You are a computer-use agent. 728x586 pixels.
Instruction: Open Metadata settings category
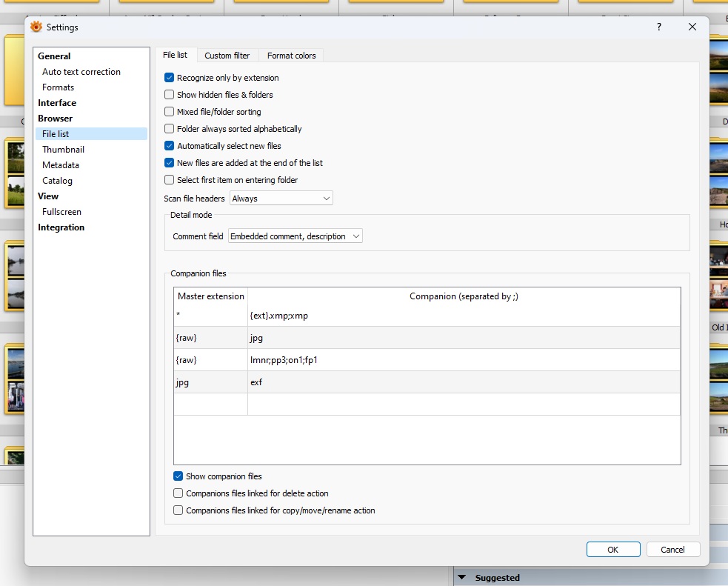click(x=61, y=165)
